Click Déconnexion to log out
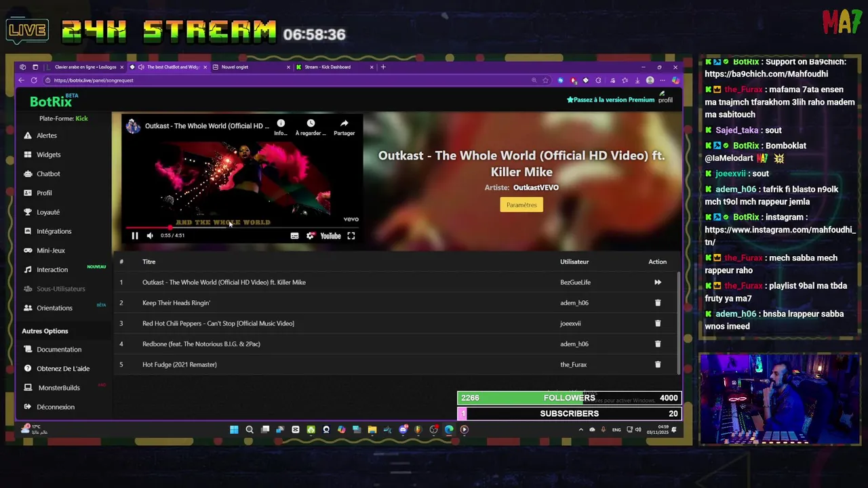The image size is (868, 488). coord(56,407)
